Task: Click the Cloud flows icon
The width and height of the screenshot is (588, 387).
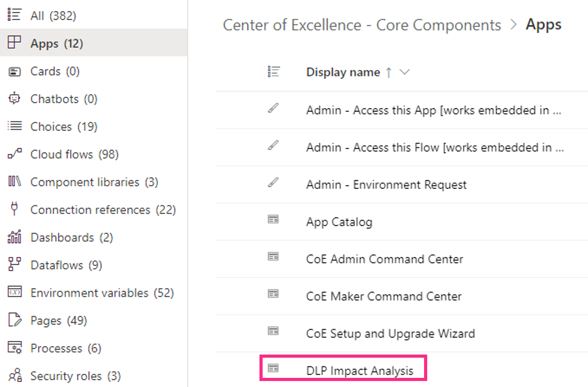Action: [x=14, y=154]
